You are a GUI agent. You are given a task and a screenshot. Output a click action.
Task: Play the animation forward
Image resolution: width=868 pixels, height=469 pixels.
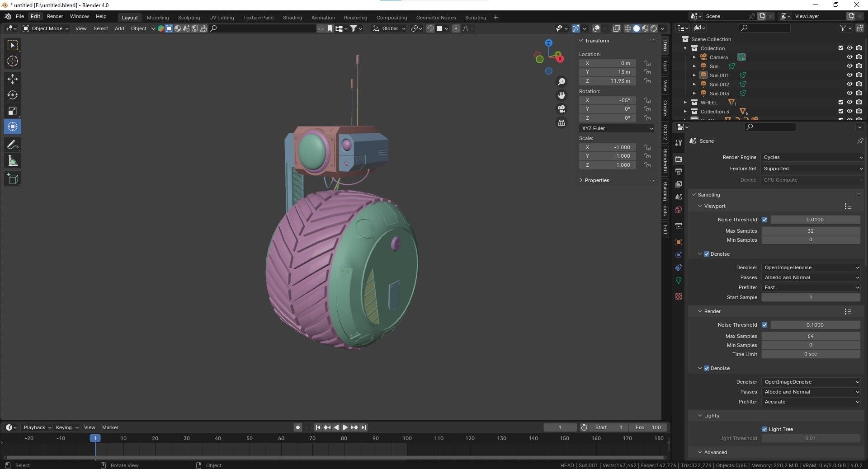(345, 427)
